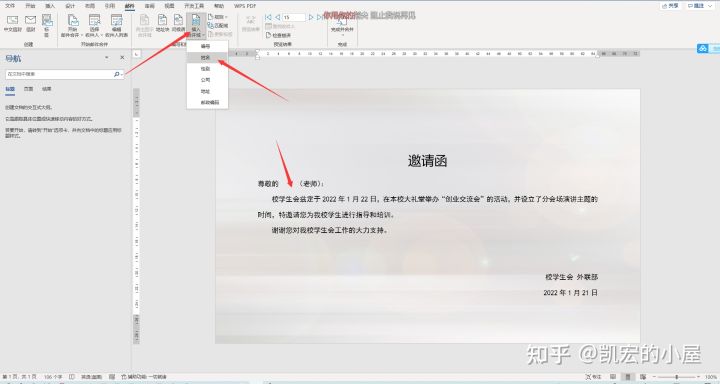Click the 英语(美国) language indicator
720x384 pixels.
92,377
